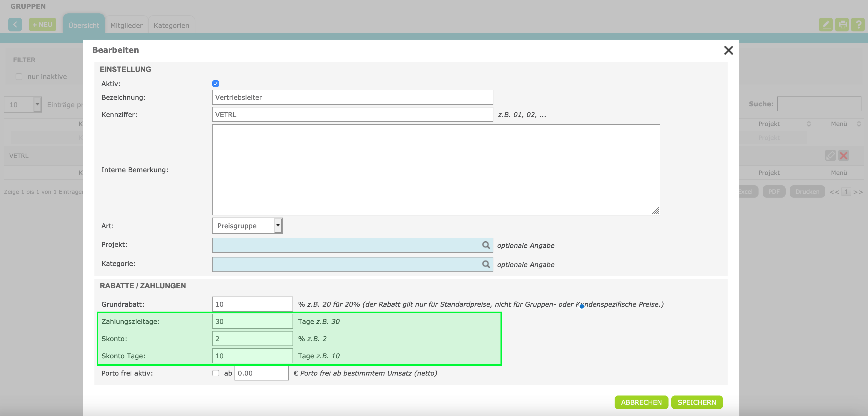Click the edit icon in VETRL row
Screen dimensions: 868x416
pyautogui.click(x=830, y=156)
